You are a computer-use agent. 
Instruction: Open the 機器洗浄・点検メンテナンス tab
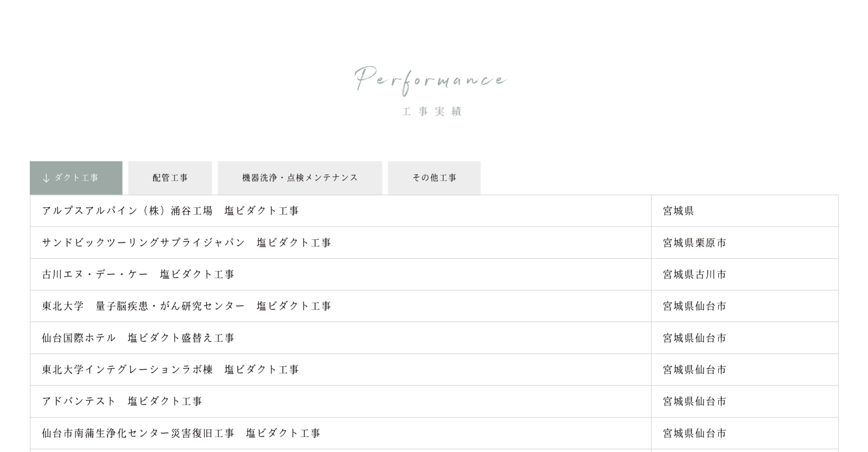coord(300,178)
